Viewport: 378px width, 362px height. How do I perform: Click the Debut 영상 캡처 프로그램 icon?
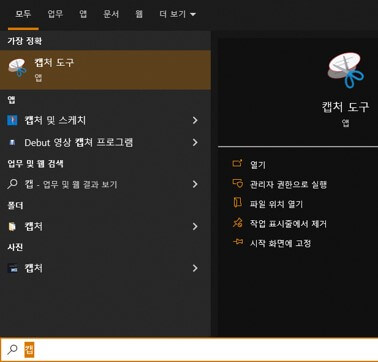(12, 143)
